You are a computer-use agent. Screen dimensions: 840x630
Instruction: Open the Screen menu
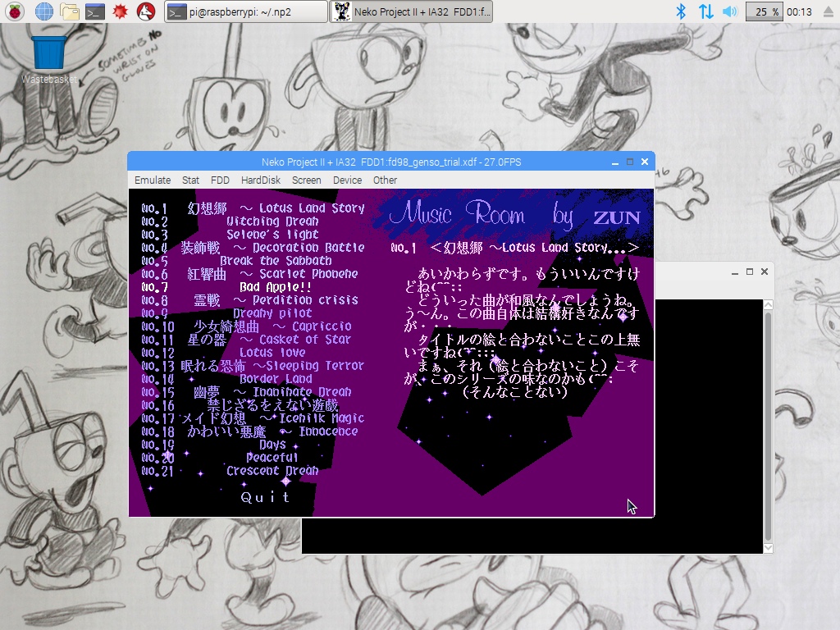pos(307,180)
